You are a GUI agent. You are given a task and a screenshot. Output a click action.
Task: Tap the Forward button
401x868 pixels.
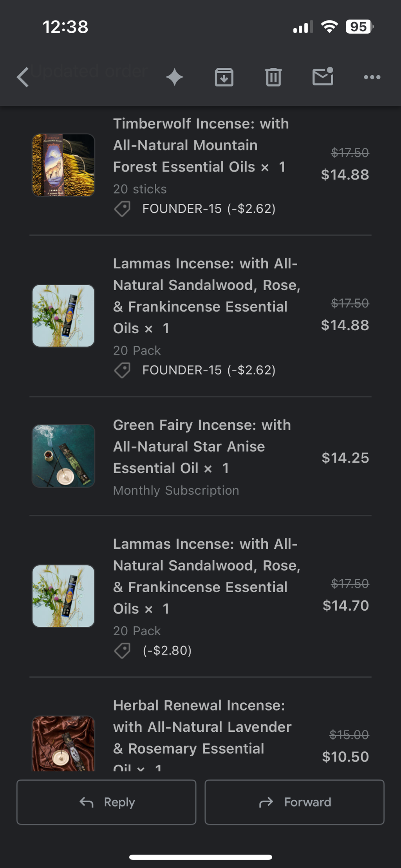pyautogui.click(x=294, y=802)
